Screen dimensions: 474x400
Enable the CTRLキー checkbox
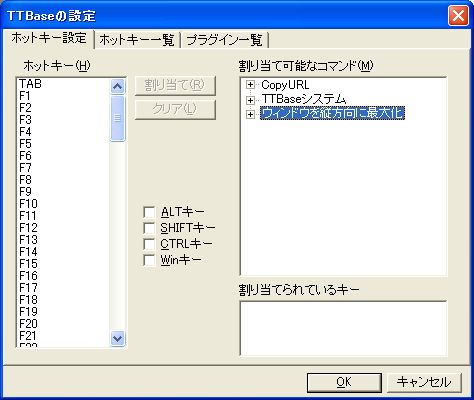pos(149,244)
